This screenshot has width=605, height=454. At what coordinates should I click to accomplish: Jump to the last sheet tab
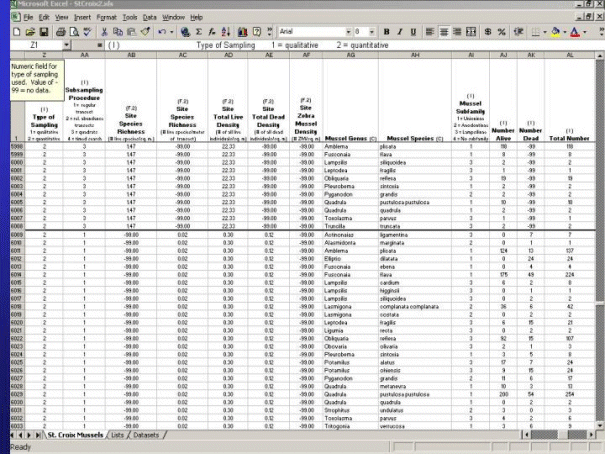point(38,435)
